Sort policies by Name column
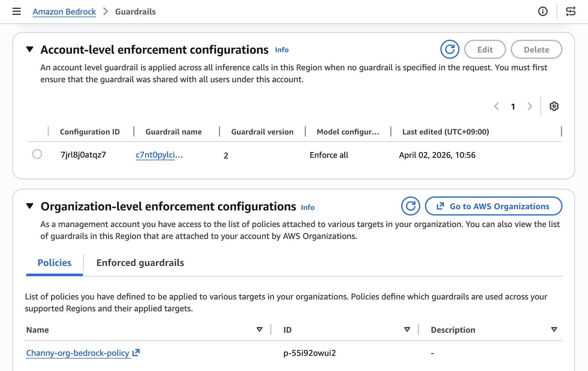The width and height of the screenshot is (588, 371). pos(259,330)
